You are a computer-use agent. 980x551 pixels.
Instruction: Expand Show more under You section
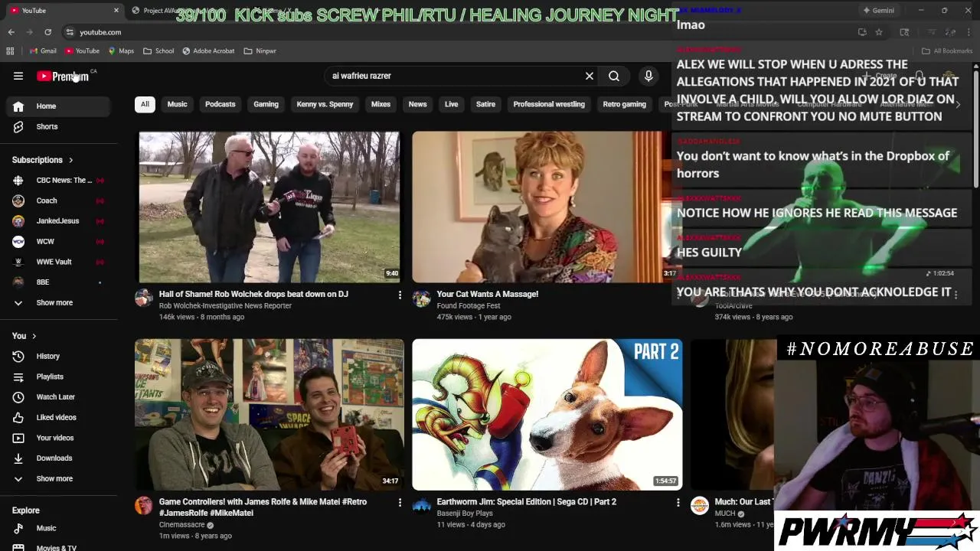pos(58,478)
